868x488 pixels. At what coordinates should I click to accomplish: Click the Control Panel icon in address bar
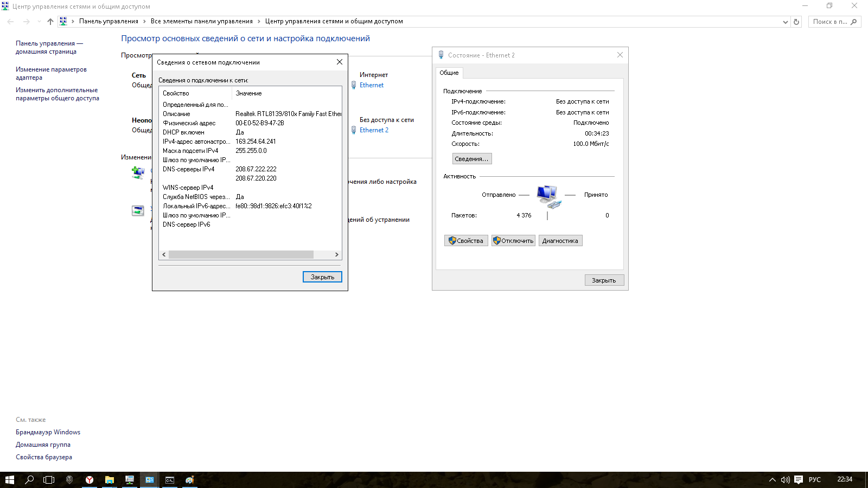63,22
